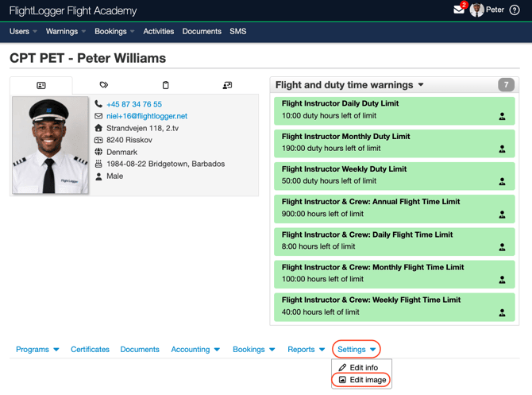Click "Strandvejen 118, 2.tv" address text
Viewport: 532px width, 395px height.
(x=142, y=129)
